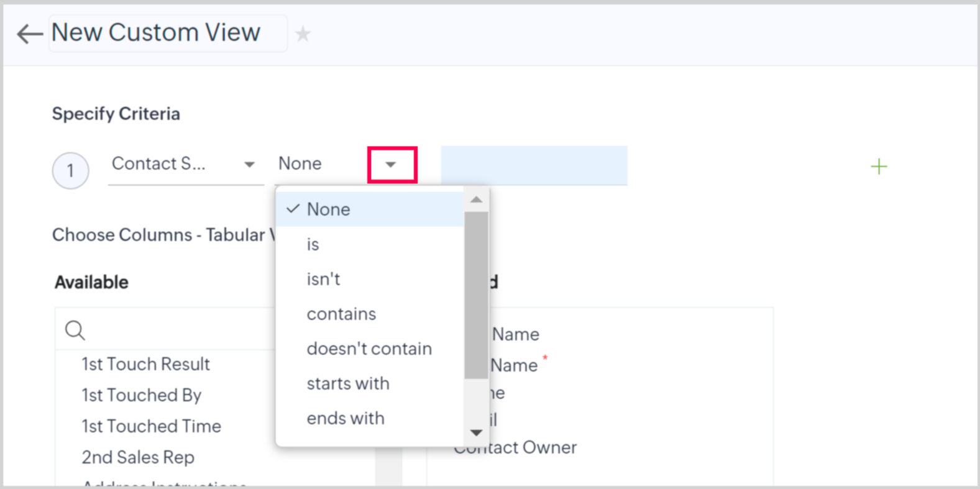The height and width of the screenshot is (489, 980).
Task: Click the criteria value input field
Action: tap(533, 165)
